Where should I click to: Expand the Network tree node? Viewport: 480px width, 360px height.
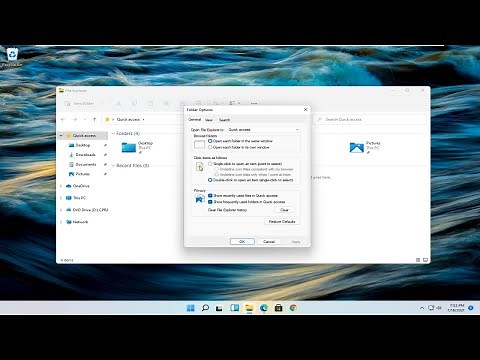[x=61, y=222]
